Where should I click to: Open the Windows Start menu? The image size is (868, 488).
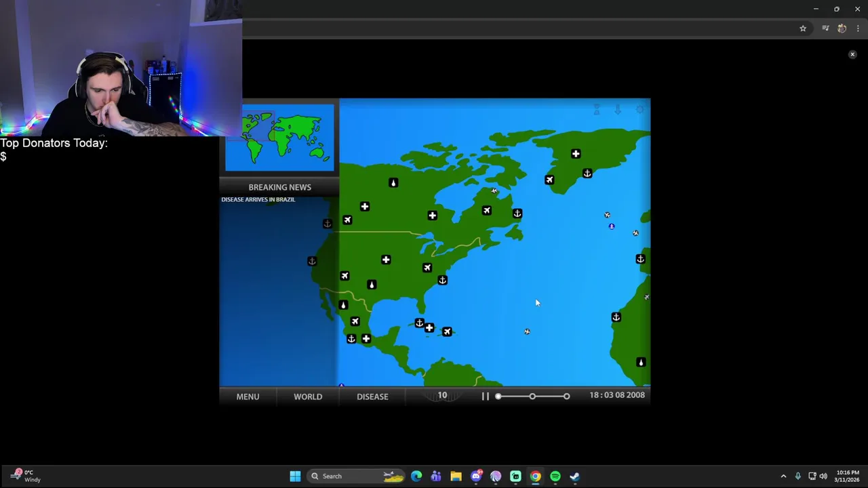[x=295, y=476]
